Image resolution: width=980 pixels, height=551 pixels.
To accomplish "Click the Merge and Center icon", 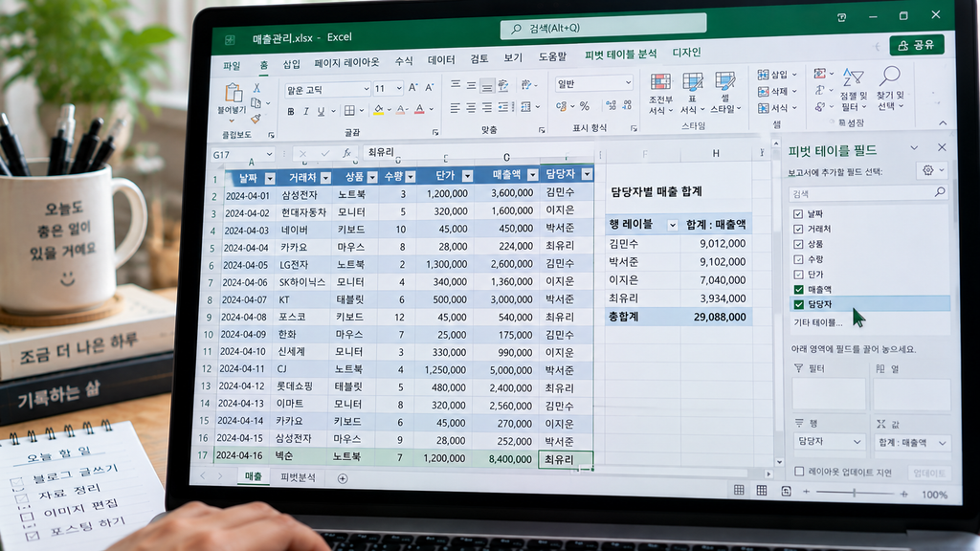I will coord(526,107).
